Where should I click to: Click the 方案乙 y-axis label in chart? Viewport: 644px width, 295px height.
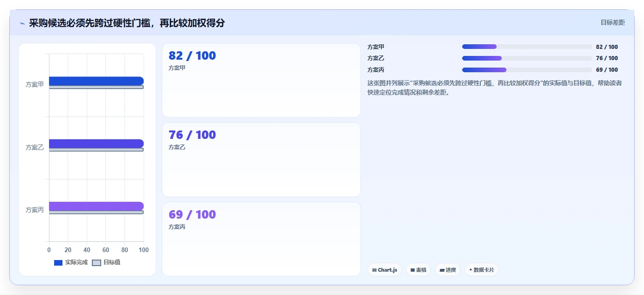[35, 147]
